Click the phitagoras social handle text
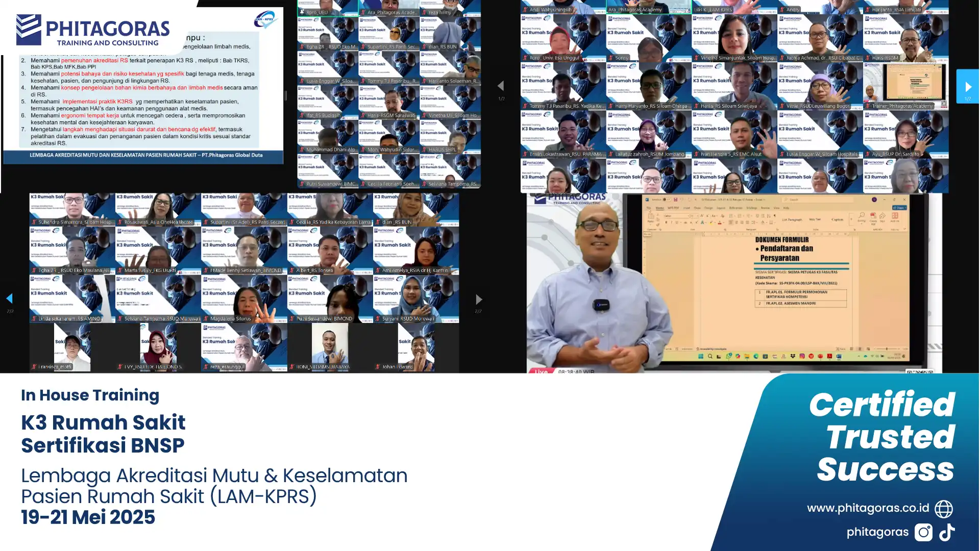Screen dimensions: 980x551 [x=877, y=532]
